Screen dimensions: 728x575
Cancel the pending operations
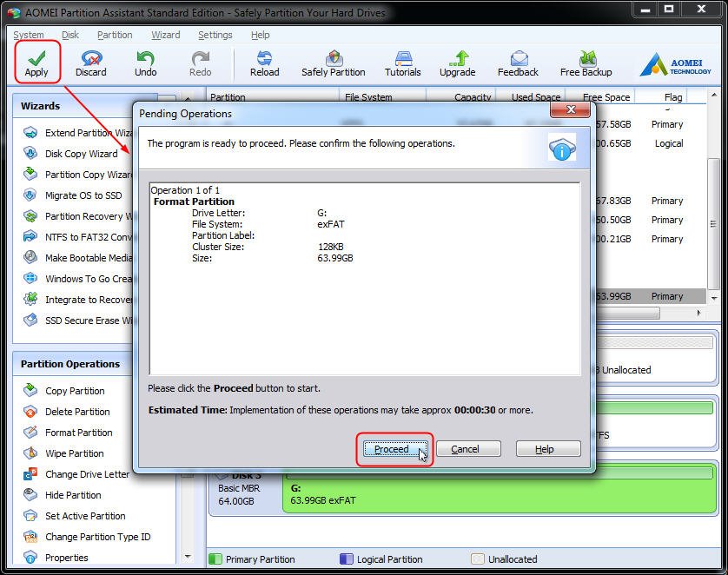point(468,449)
